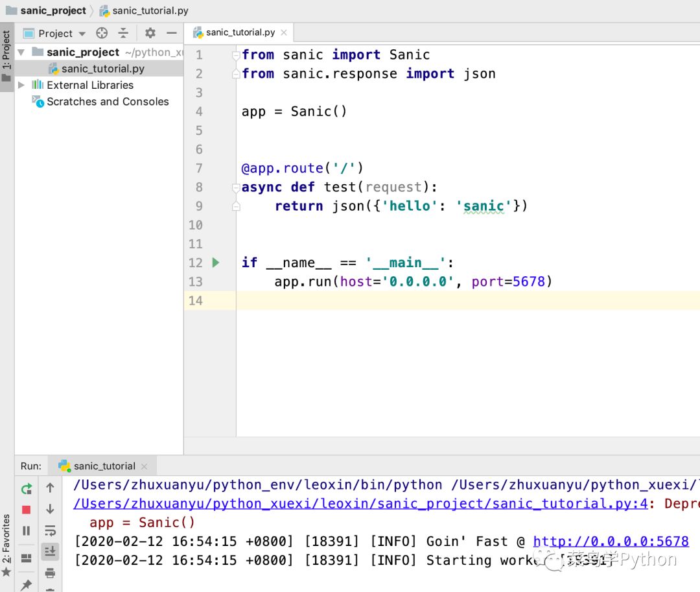Viewport: 700px width, 592px height.
Task: Expand the External Libraries node
Action: pos(21,85)
